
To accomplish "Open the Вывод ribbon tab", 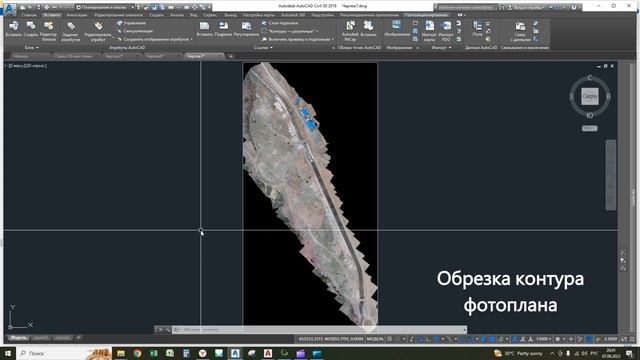I will point(230,15).
